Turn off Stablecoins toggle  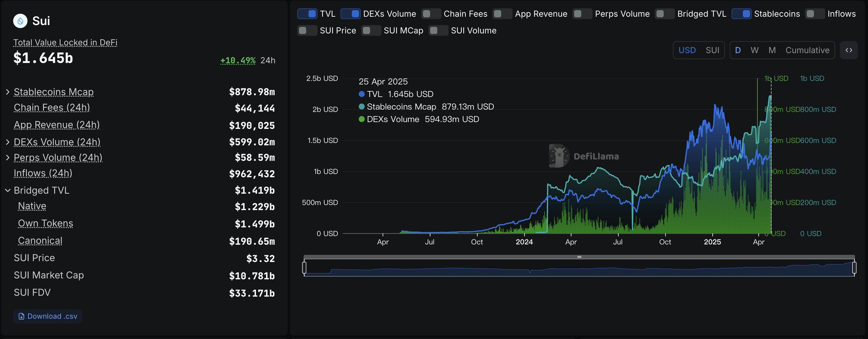(741, 14)
